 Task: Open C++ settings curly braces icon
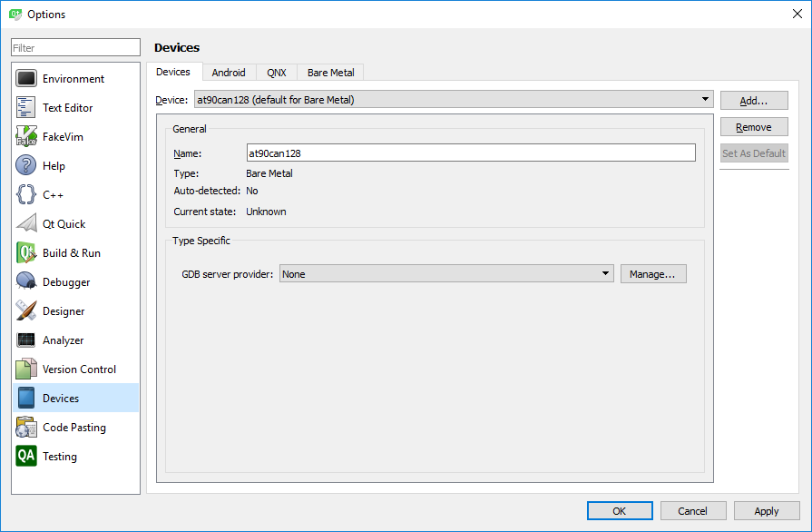pyautogui.click(x=26, y=195)
